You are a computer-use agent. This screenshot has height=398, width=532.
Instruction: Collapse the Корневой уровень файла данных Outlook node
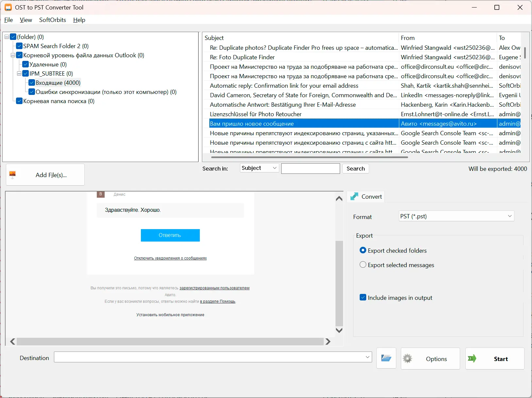(13, 55)
